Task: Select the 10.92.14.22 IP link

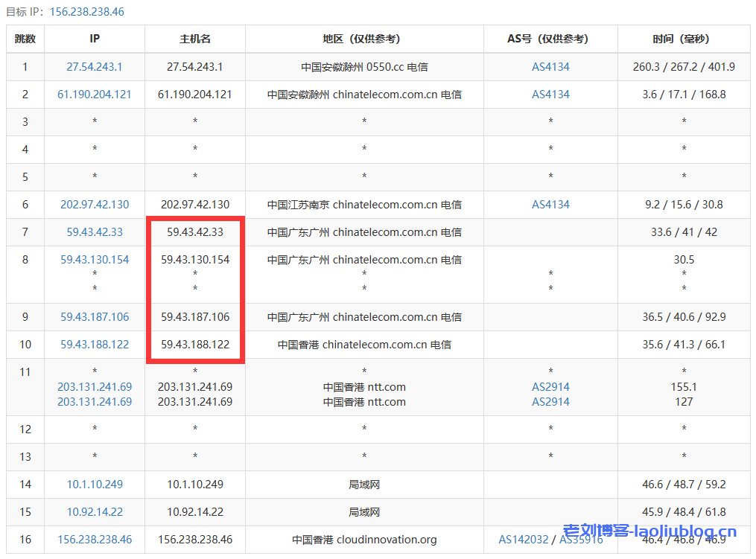Action: [x=94, y=511]
